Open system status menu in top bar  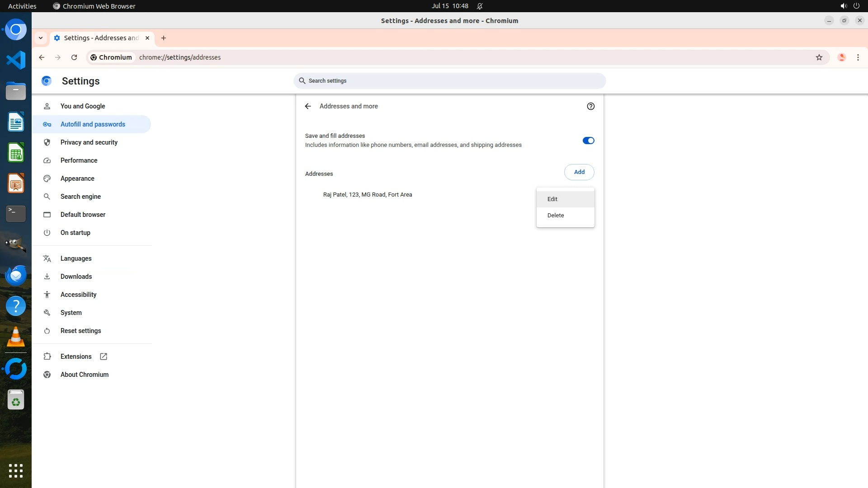pyautogui.click(x=849, y=6)
